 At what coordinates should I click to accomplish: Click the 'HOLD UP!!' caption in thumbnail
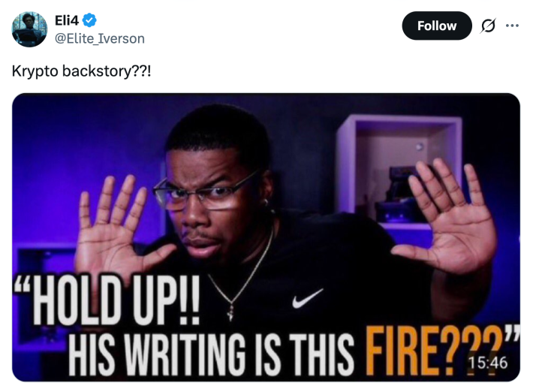[107, 300]
